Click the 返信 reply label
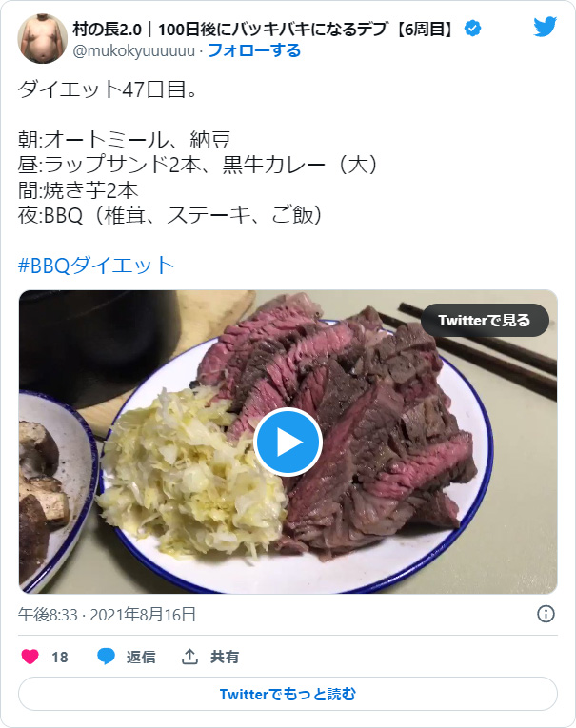This screenshot has width=576, height=728. coord(141,657)
